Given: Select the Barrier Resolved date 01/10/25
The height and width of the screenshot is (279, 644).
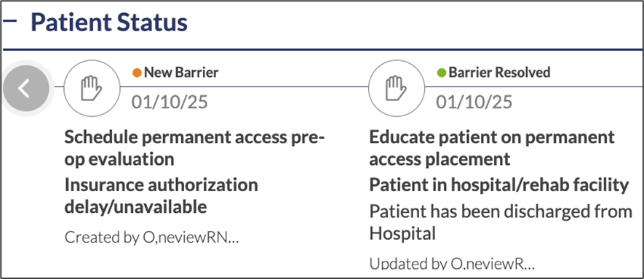Looking at the screenshot, I should pos(474,102).
